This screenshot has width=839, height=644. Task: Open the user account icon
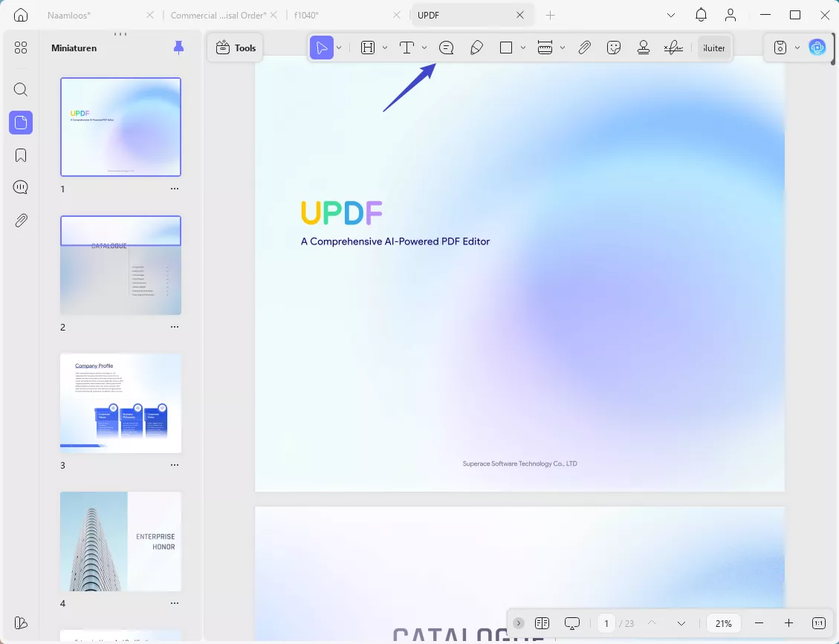[731, 15]
